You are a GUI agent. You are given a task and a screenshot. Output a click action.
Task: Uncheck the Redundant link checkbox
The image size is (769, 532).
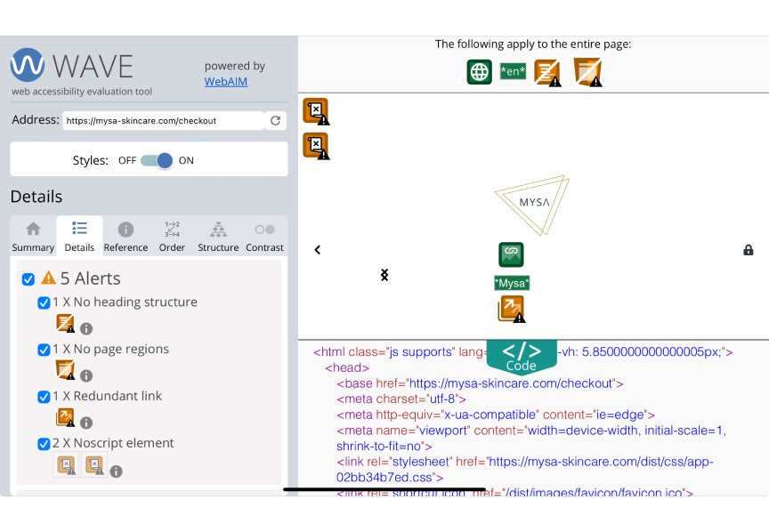pyautogui.click(x=44, y=397)
